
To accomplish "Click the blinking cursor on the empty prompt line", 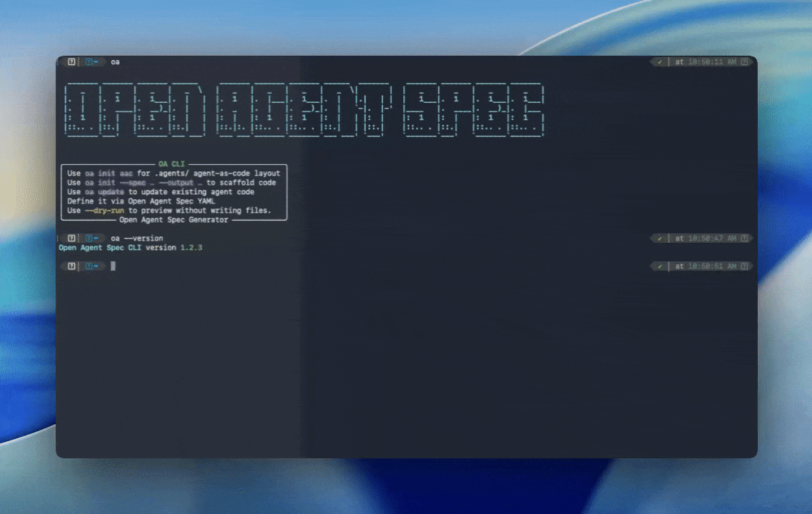I will pos(113,266).
